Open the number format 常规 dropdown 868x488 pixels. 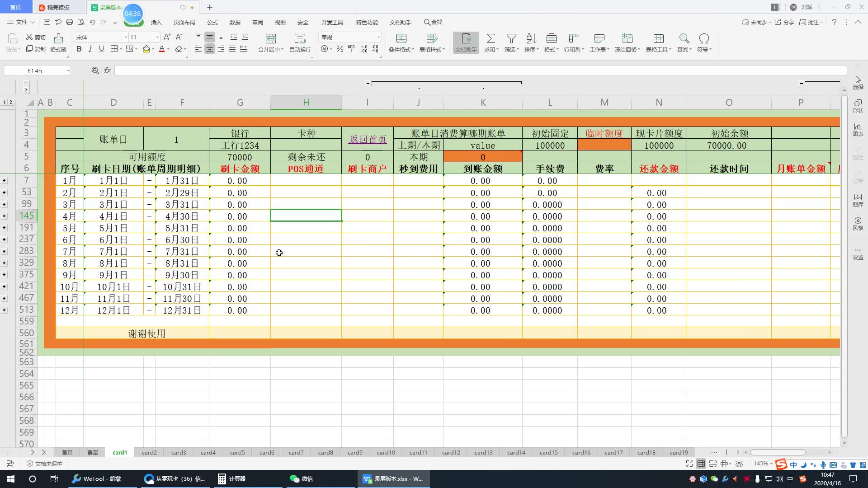click(x=378, y=37)
